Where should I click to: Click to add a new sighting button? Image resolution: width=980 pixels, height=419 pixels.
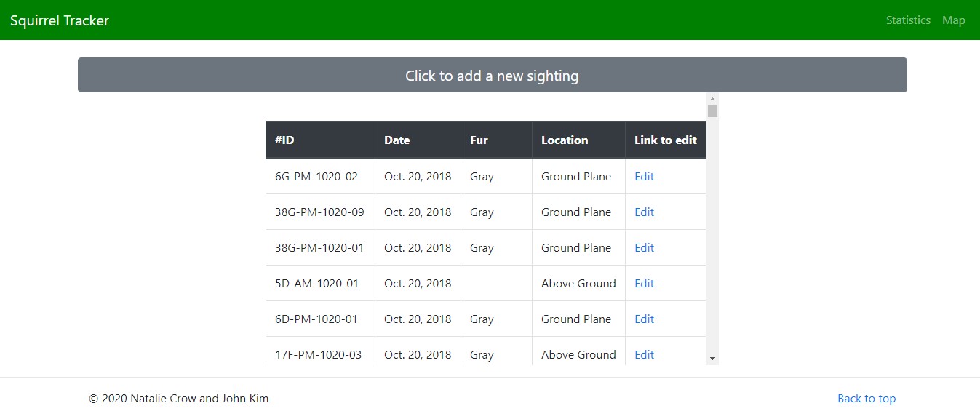[x=492, y=75]
